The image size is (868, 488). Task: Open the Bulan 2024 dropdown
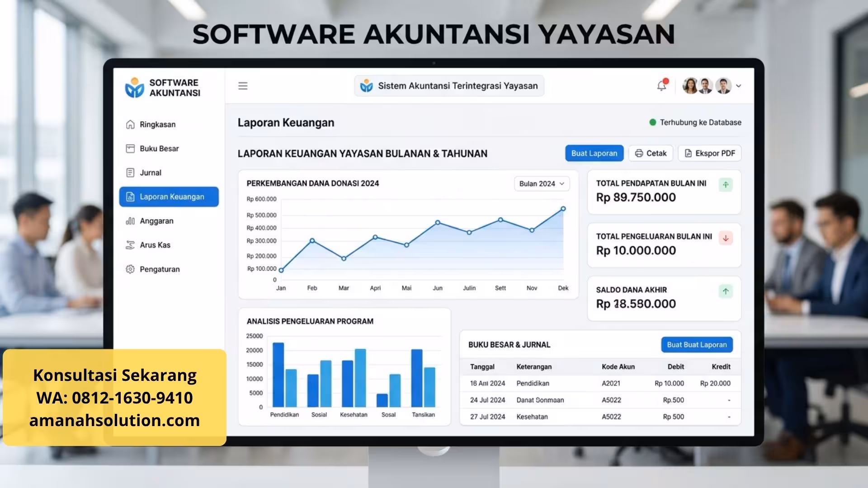tap(542, 183)
